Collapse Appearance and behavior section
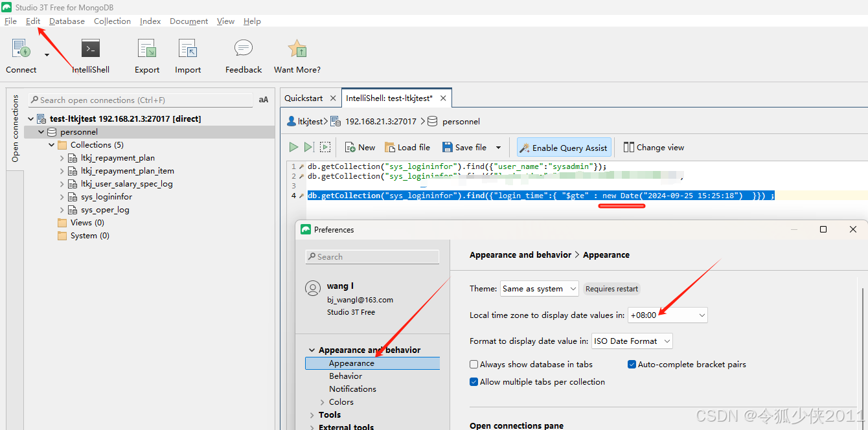 (312, 350)
